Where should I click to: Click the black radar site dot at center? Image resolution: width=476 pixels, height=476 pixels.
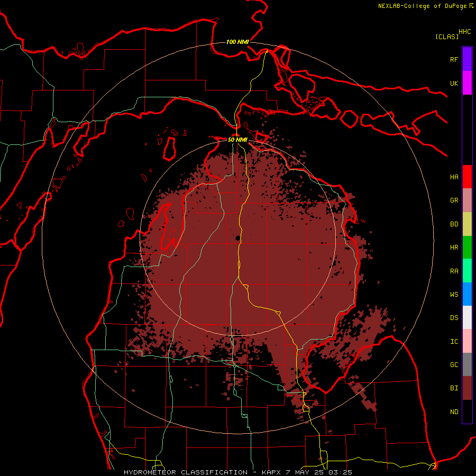coord(237,238)
